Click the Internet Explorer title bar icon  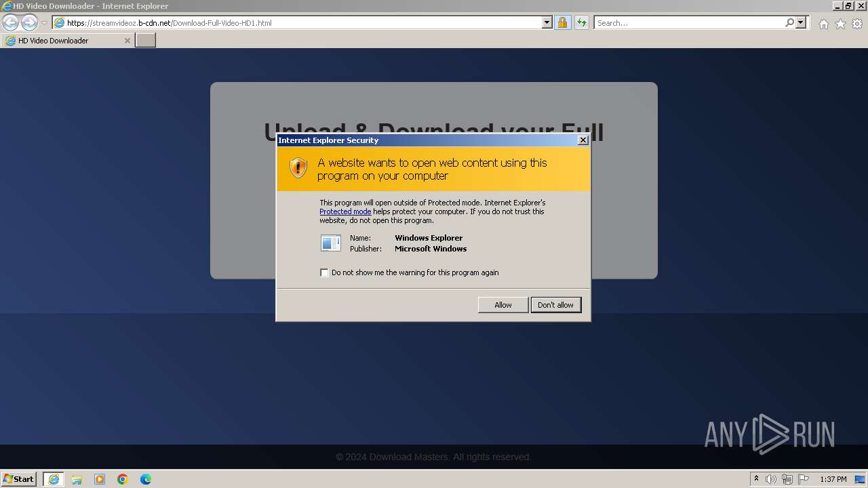click(x=7, y=6)
